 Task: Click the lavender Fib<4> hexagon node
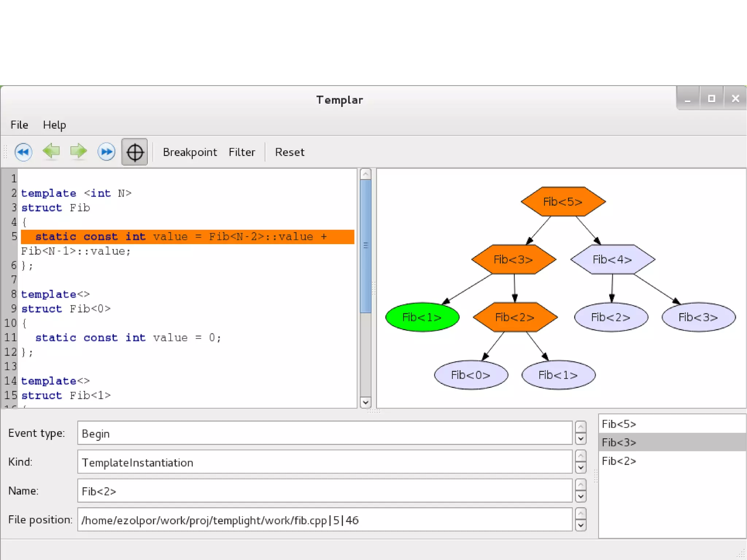(612, 259)
